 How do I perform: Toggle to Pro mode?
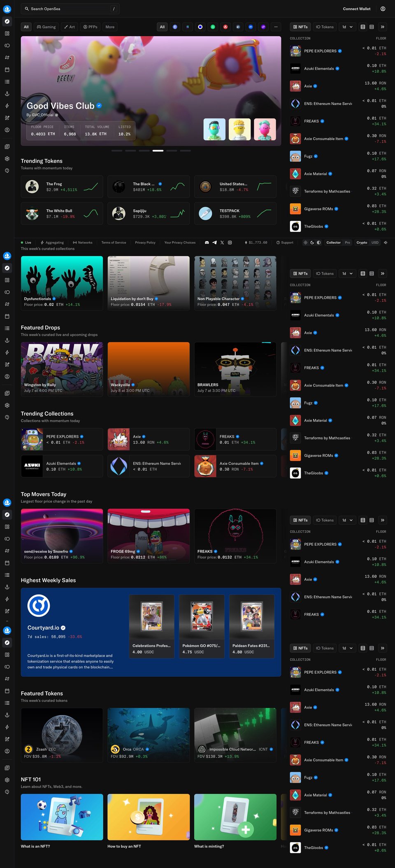pyautogui.click(x=347, y=243)
